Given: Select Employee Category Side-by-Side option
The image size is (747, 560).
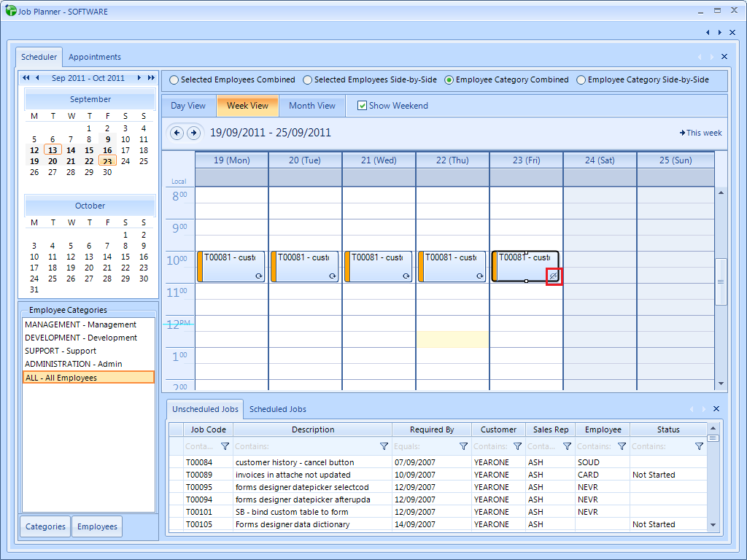Looking at the screenshot, I should click(x=581, y=80).
